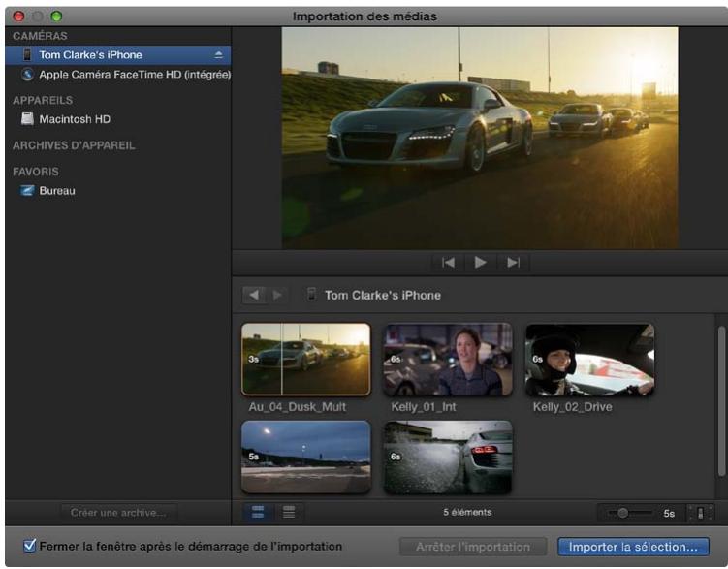Click Importer la sélection button

tap(633, 547)
